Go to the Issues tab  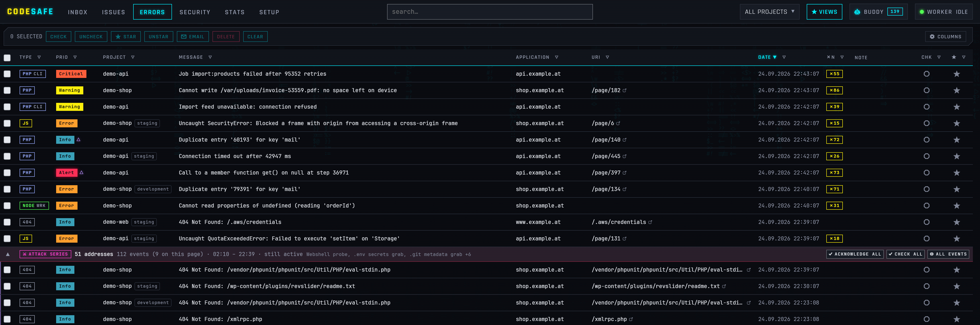pos(113,12)
